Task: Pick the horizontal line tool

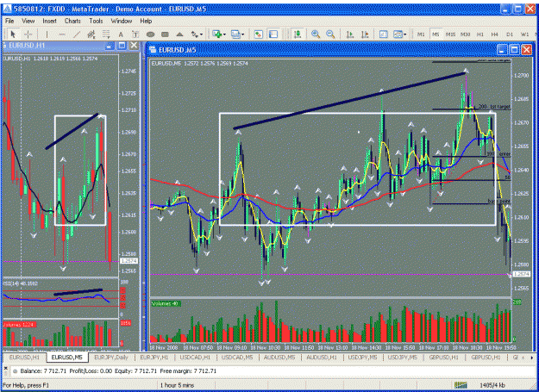Action: (x=62, y=34)
